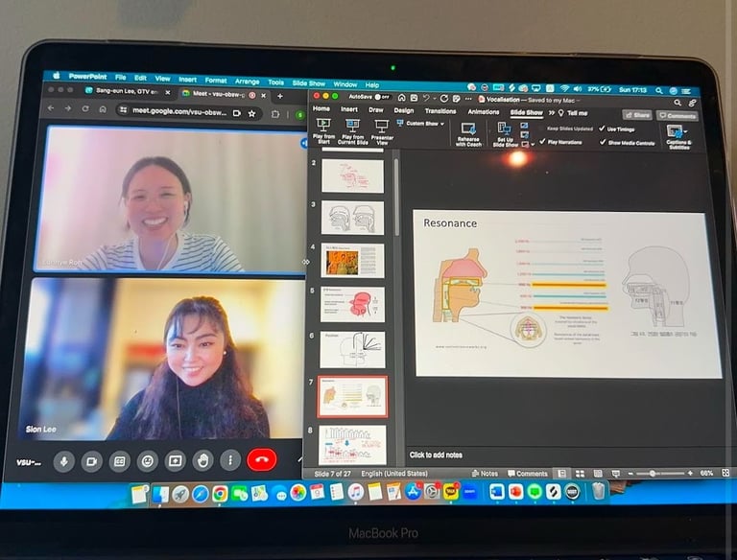Turn on captions in Google Meet
The image size is (737, 560).
pos(119,461)
